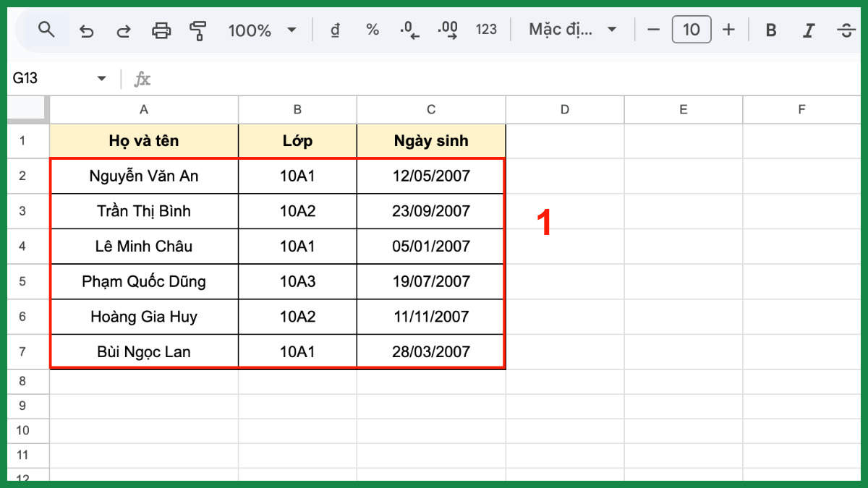868x488 pixels.
Task: Edit the font size field showing 10
Action: point(692,30)
